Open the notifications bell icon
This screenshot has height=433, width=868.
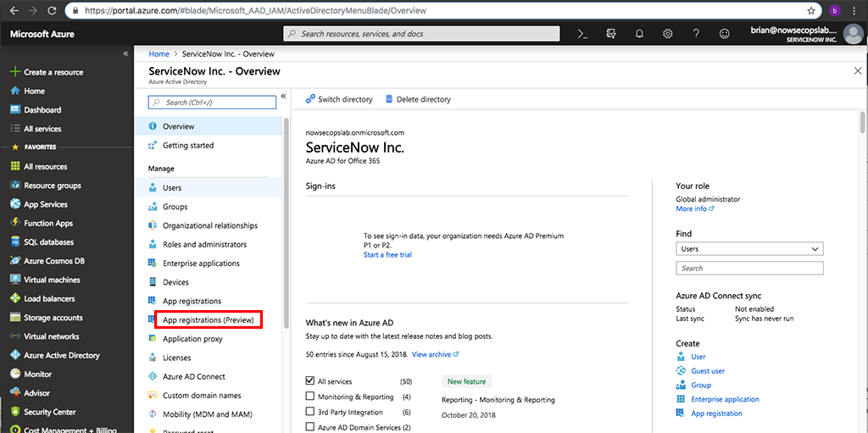point(639,34)
